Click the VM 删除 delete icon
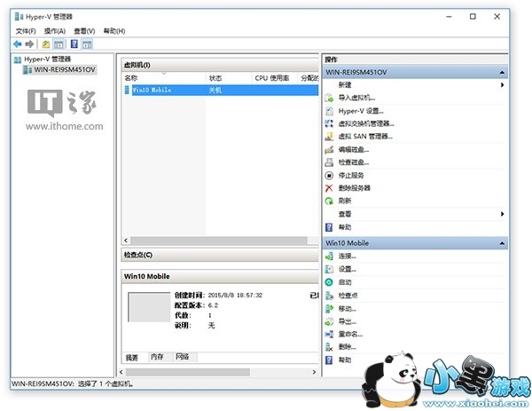 [x=329, y=347]
